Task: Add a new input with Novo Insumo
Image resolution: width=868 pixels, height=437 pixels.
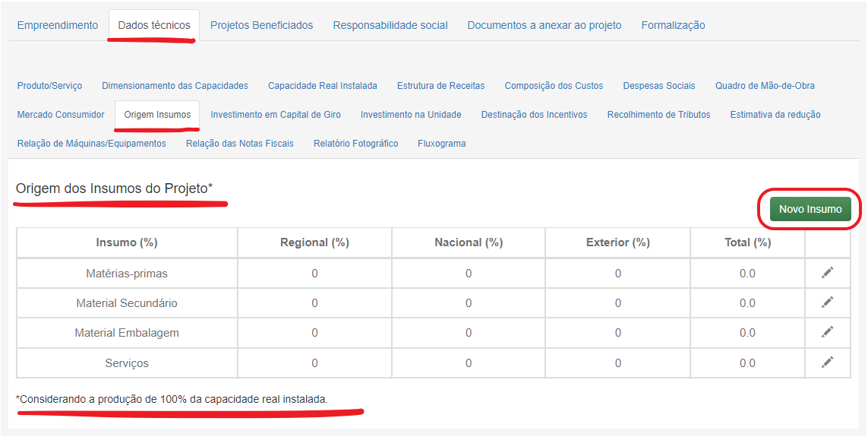Action: click(x=810, y=209)
